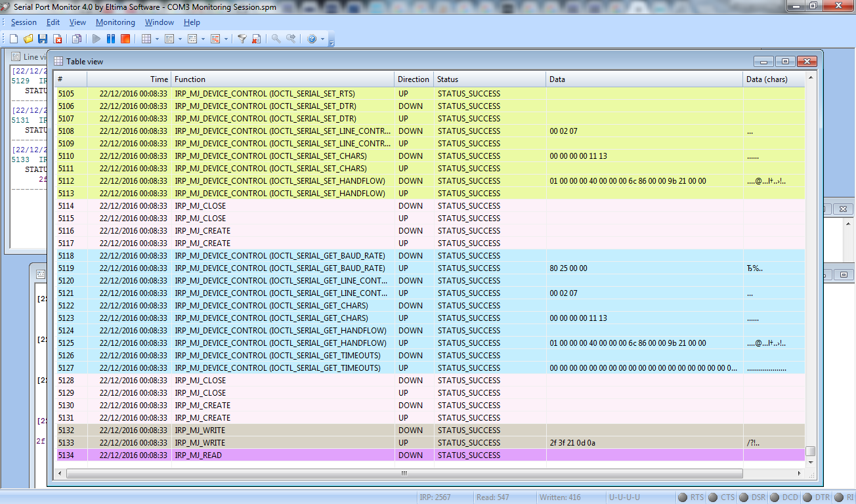The height and width of the screenshot is (504, 856).
Task: Start monitoring with the play button
Action: 96,39
